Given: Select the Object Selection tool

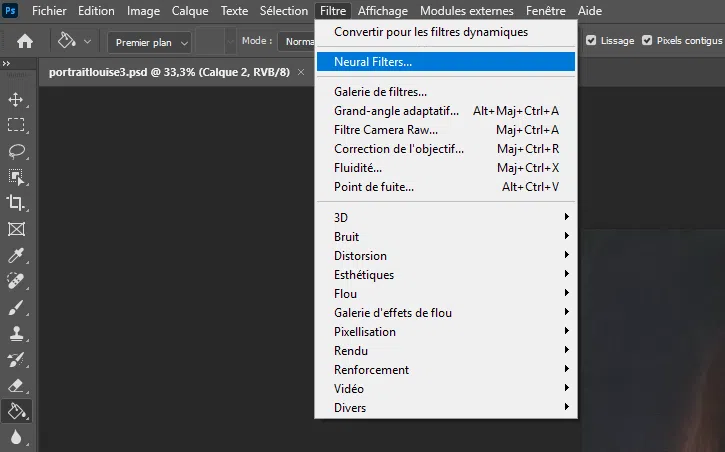Looking at the screenshot, I should tap(16, 177).
